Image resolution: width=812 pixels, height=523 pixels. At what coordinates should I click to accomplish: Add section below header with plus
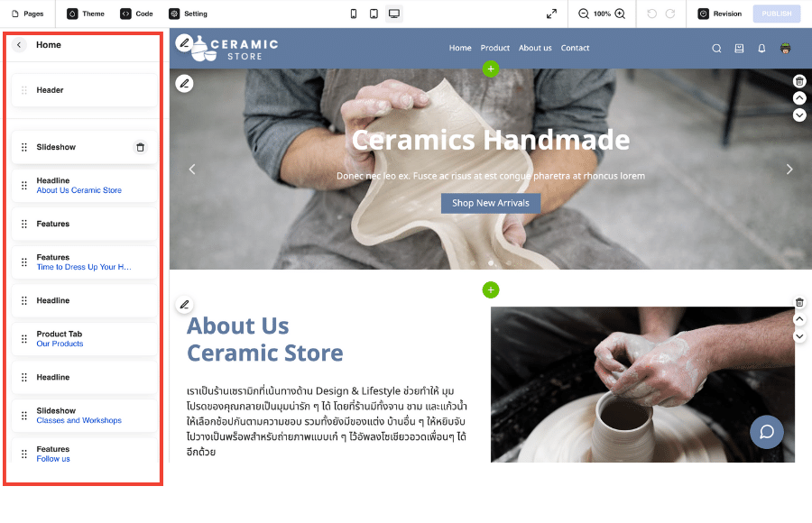coord(491,69)
